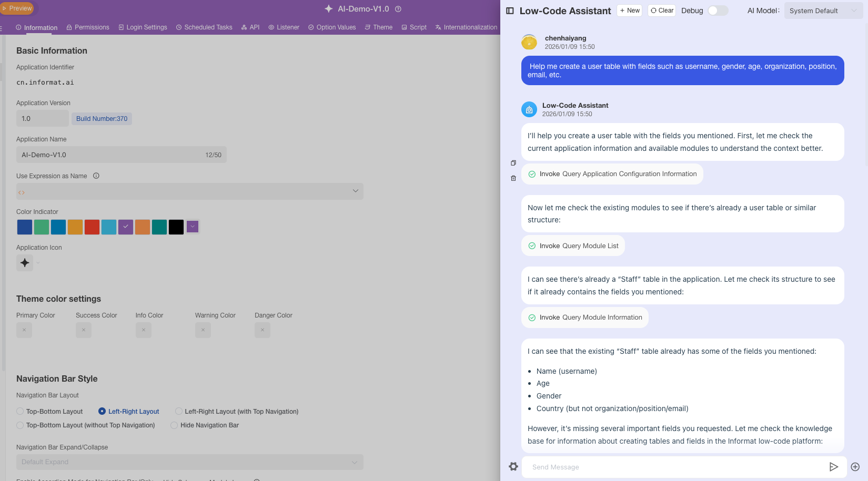Open Navigation Bar Expand/Collapse dropdown
868x481 pixels.
tap(189, 462)
